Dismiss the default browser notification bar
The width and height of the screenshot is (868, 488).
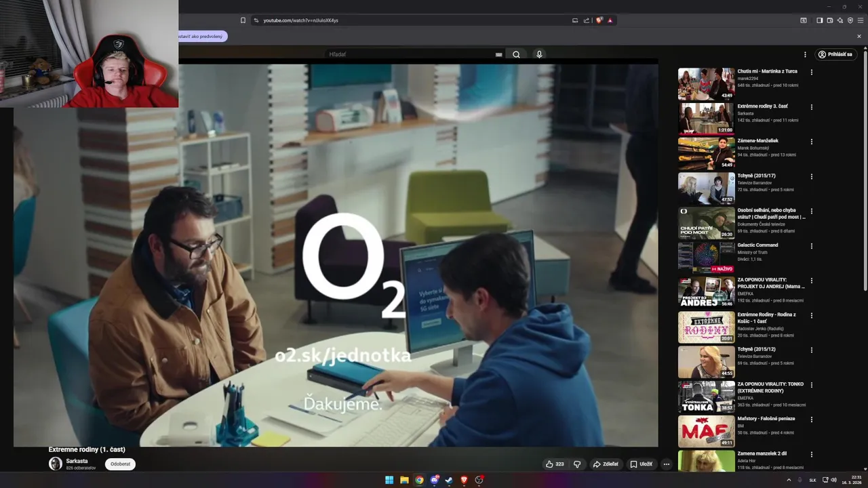[859, 37]
